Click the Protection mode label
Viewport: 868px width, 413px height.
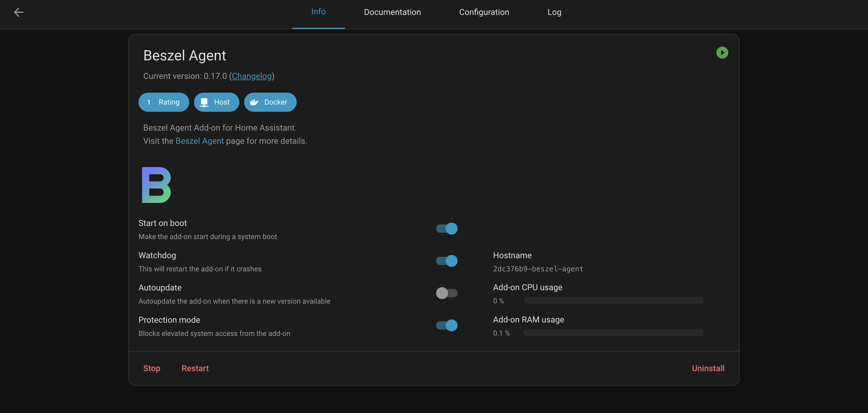[x=169, y=320]
